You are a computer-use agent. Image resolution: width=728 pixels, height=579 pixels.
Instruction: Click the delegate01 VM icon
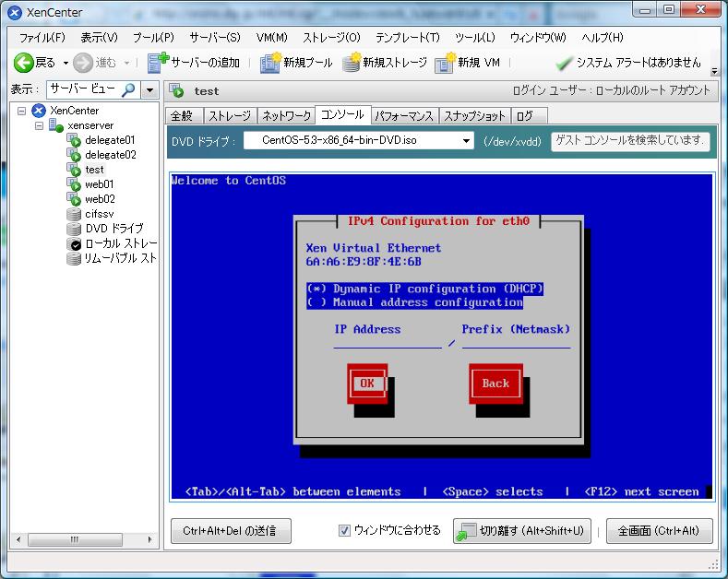click(74, 140)
